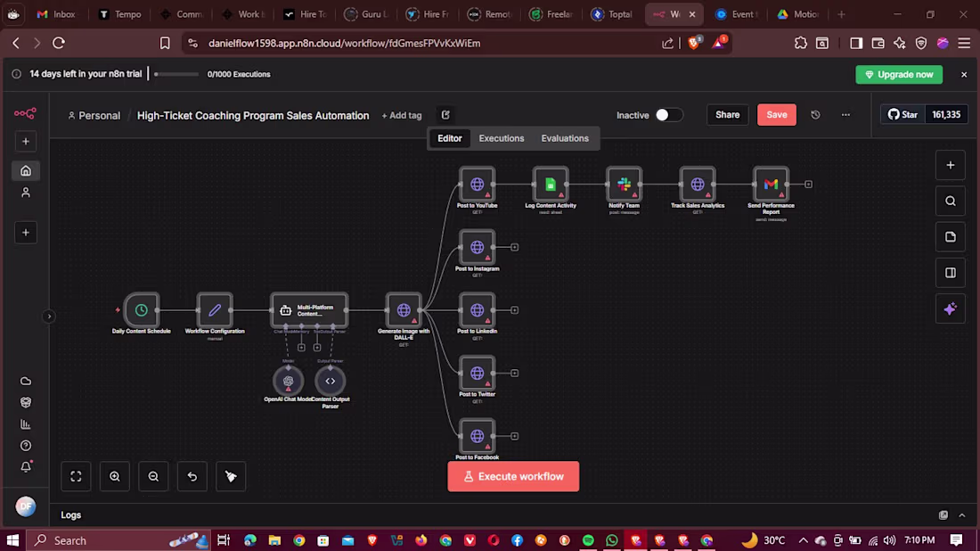Add a node after Post to Facebook

point(514,437)
